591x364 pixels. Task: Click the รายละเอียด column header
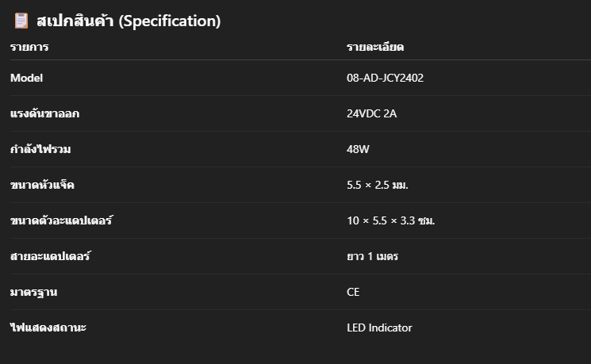375,47
